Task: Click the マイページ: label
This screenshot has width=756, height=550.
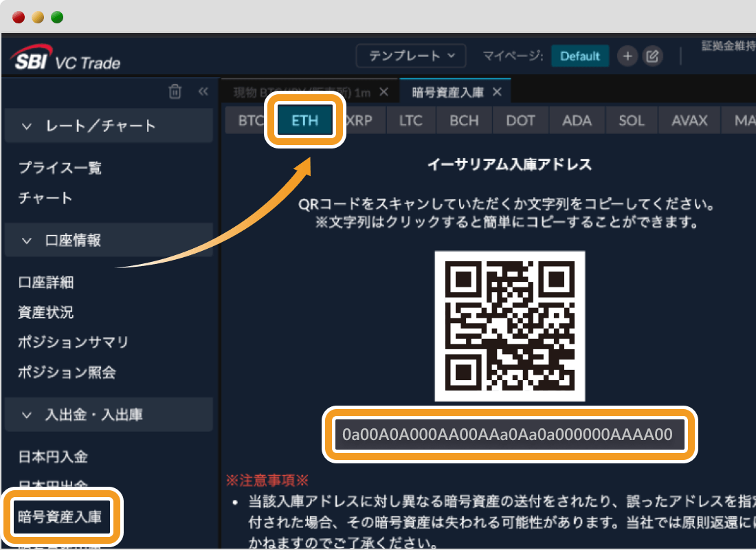Action: pyautogui.click(x=513, y=56)
